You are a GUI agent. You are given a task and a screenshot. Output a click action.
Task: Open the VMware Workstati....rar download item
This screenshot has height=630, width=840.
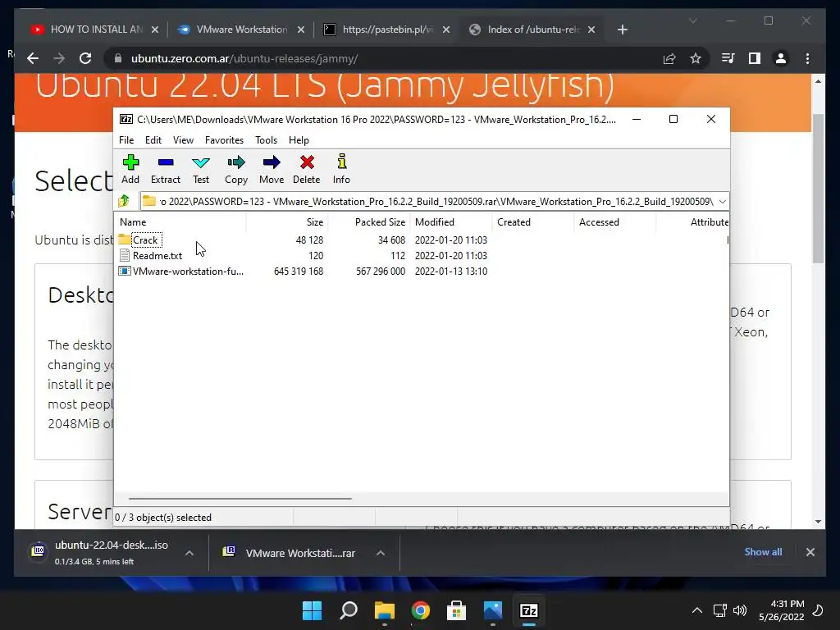(290, 553)
